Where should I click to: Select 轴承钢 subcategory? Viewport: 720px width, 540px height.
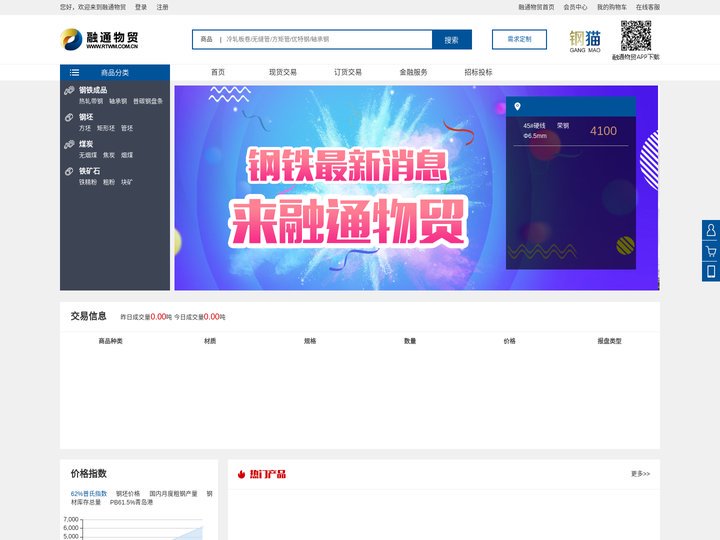(x=118, y=101)
